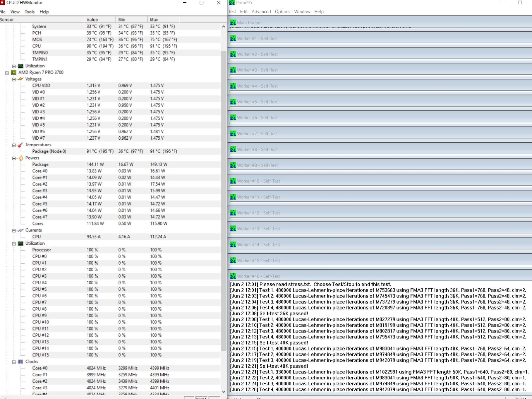Screen dimensions: 532x399
Task: Click the AMD Ryzen 7 PRO 3700 processor icon
Action: pos(14,72)
